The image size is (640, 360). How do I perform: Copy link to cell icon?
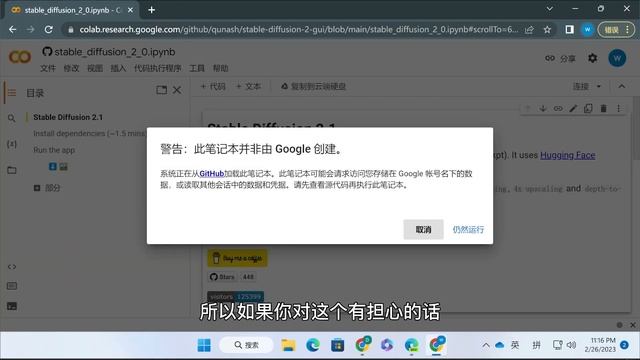[x=558, y=108]
